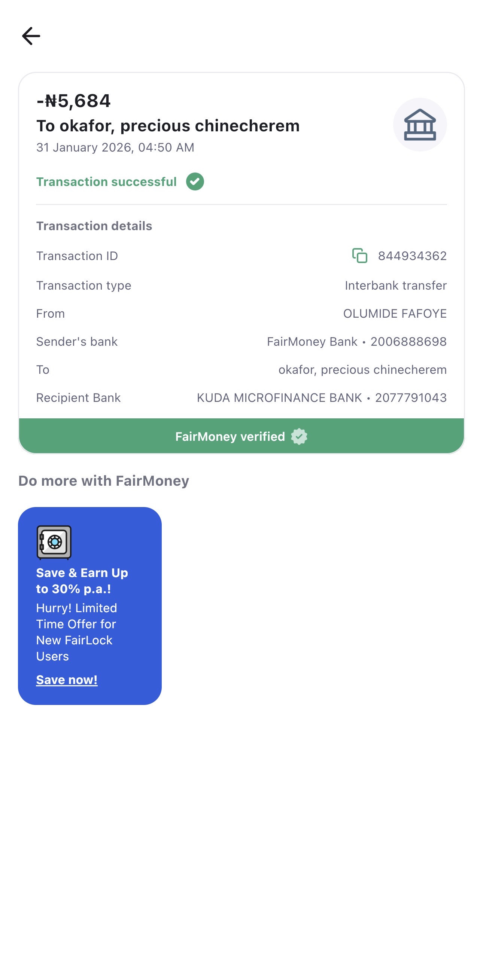Select transaction ID number 844934362

(412, 256)
